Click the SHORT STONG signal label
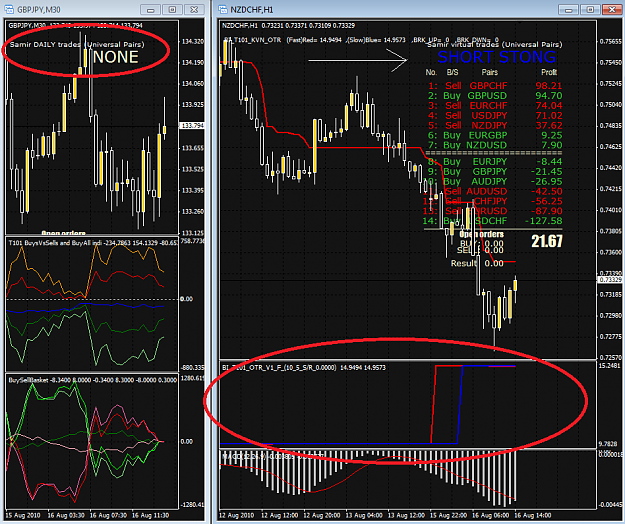Screen dimensions: 625x524 point(497,57)
